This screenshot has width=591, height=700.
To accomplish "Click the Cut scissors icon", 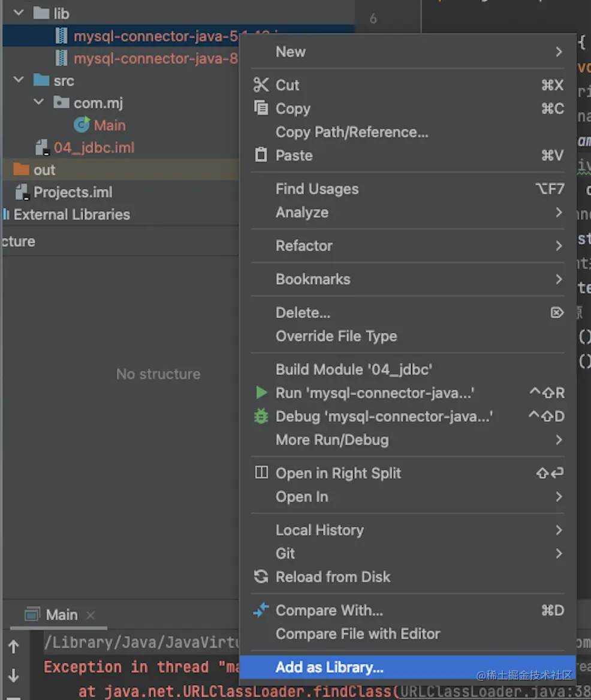I will pos(261,85).
